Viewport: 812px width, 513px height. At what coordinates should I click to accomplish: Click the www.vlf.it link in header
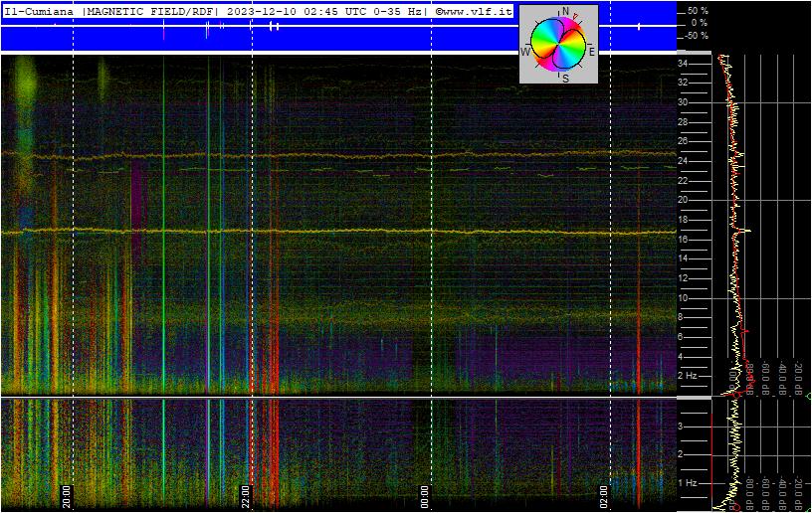tap(474, 11)
